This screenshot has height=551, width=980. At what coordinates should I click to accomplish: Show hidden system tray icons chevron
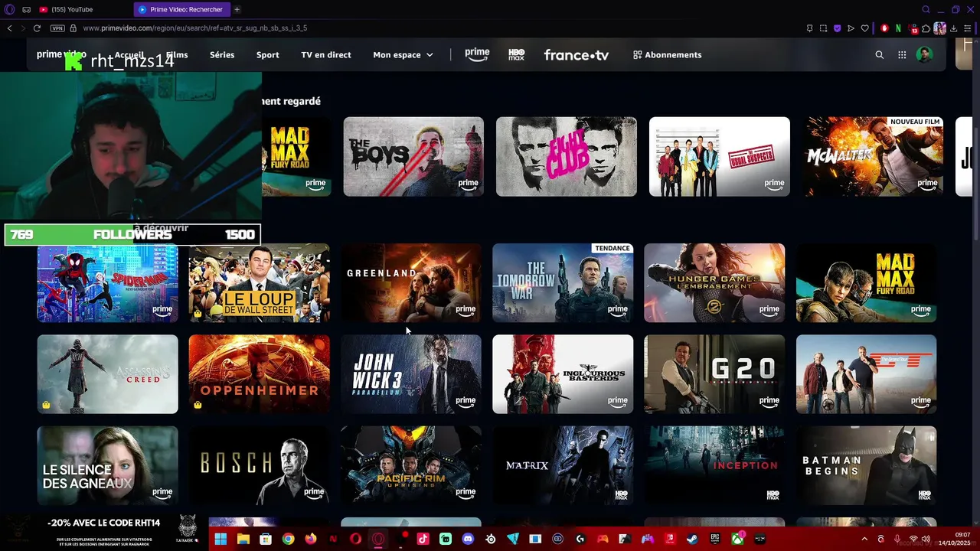coord(864,540)
